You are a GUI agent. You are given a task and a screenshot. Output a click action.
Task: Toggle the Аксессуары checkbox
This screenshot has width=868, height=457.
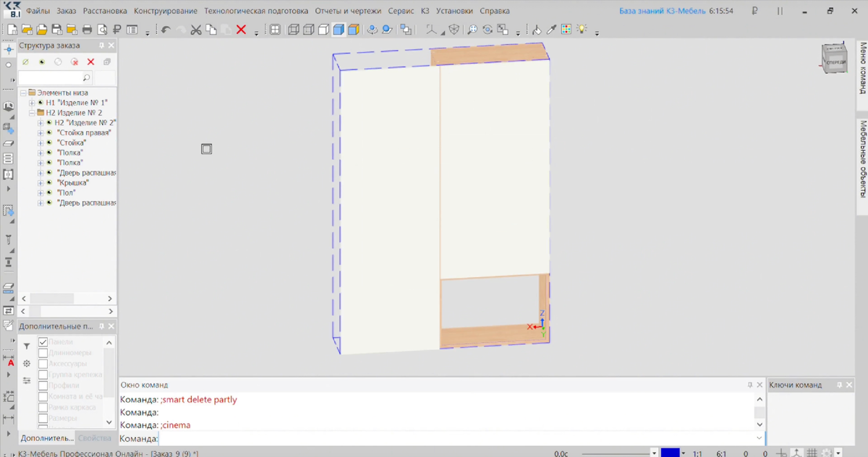pyautogui.click(x=43, y=364)
